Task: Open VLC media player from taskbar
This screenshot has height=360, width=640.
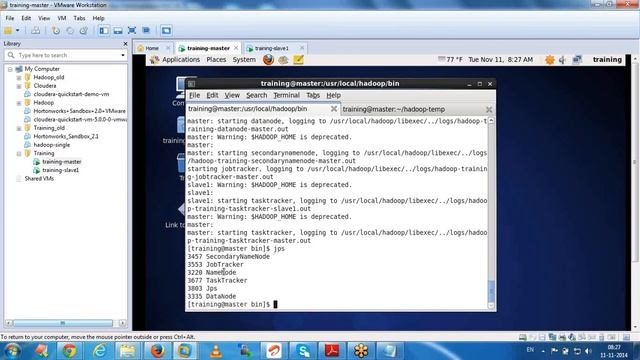Action: point(216,351)
